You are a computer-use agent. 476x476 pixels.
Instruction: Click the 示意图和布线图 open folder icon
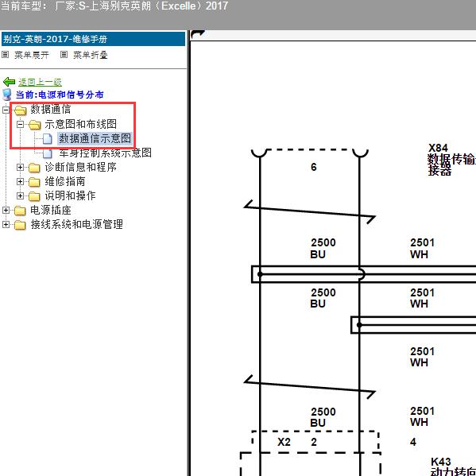pyautogui.click(x=35, y=125)
